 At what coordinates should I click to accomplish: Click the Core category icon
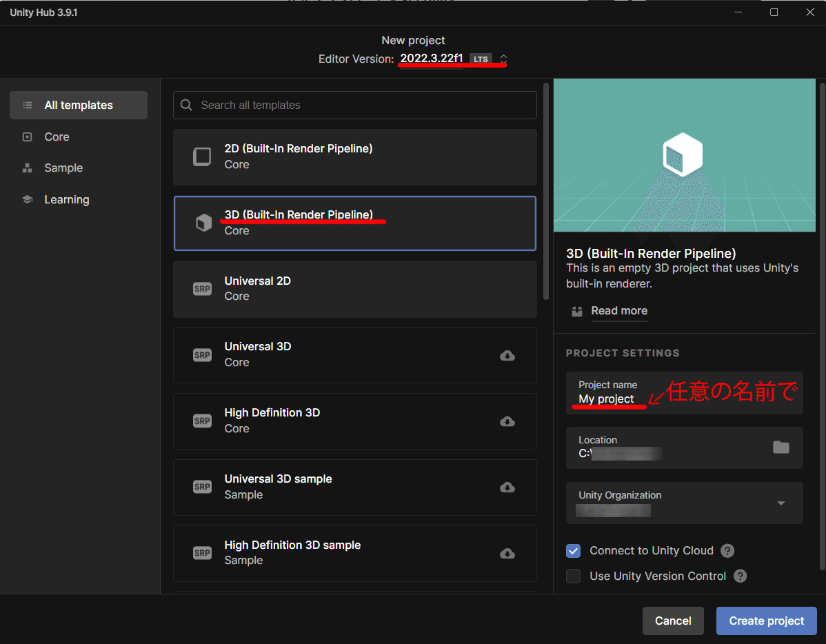[x=28, y=137]
